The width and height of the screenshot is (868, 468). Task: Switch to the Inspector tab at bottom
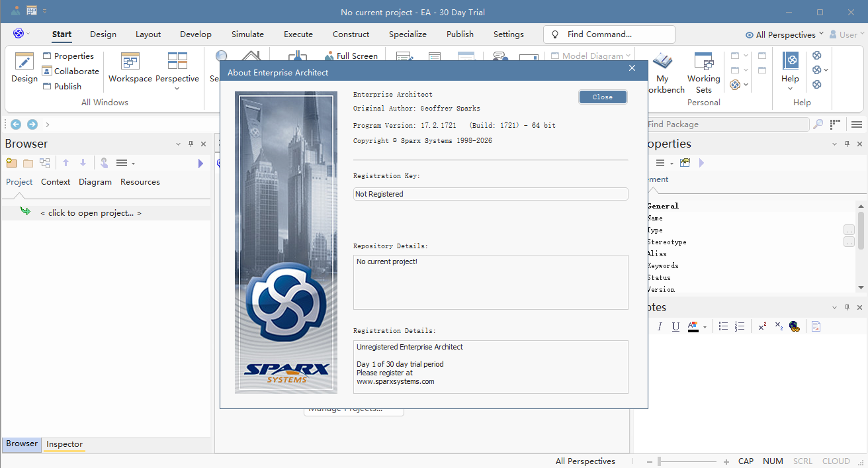[x=65, y=444]
